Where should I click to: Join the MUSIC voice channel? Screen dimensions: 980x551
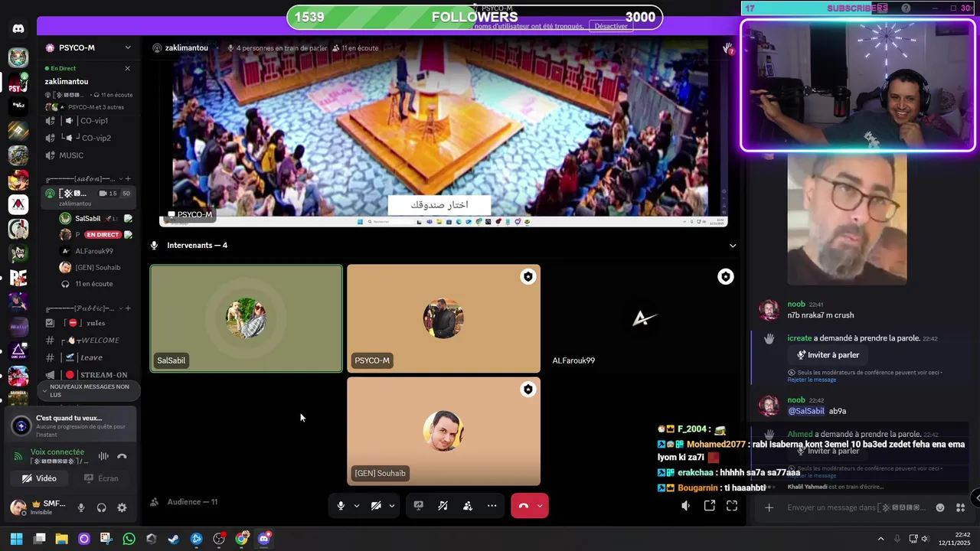(x=88, y=155)
